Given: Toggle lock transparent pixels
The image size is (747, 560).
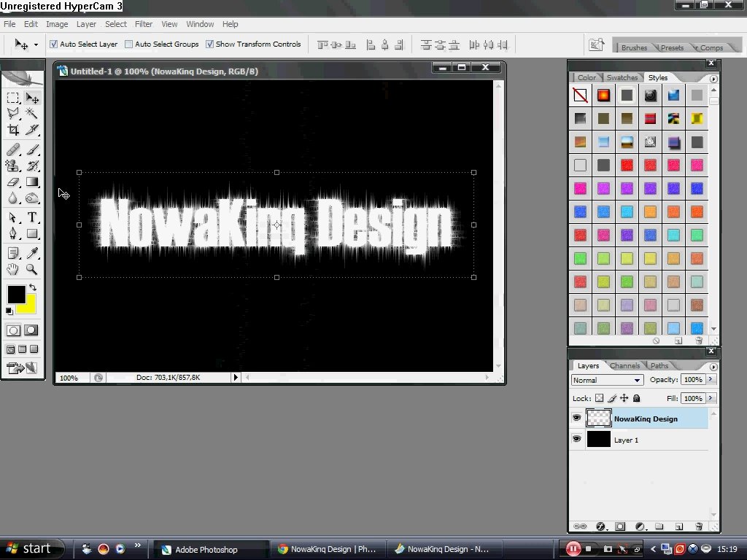Looking at the screenshot, I should tap(600, 398).
